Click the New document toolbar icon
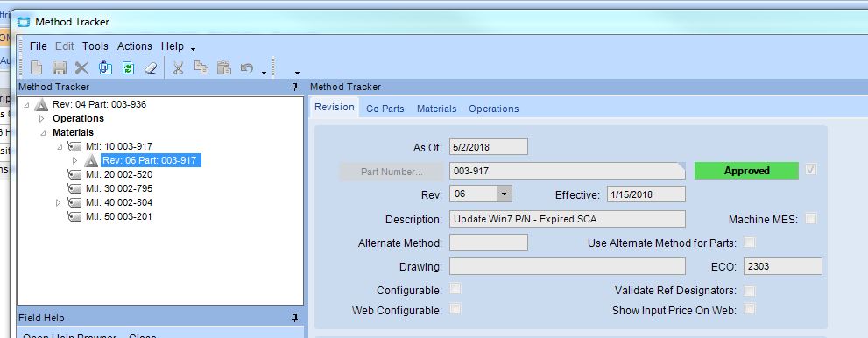Screen dimensions: 868x338 37,68
